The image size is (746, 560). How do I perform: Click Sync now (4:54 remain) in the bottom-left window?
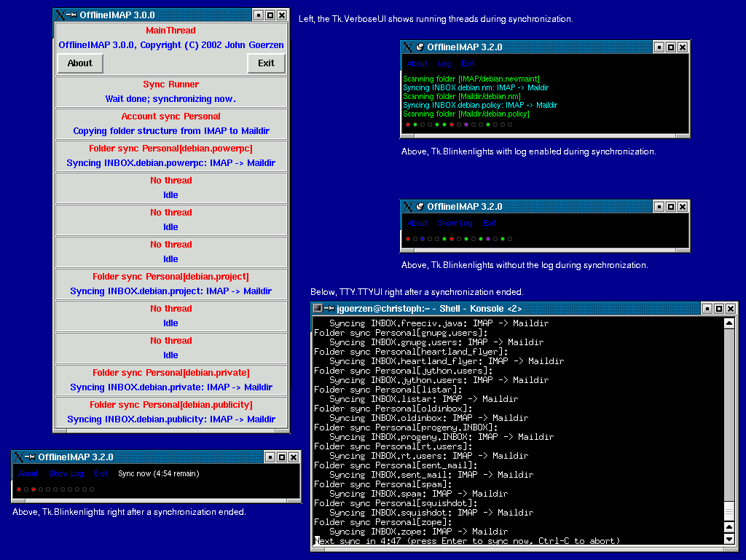tap(158, 474)
